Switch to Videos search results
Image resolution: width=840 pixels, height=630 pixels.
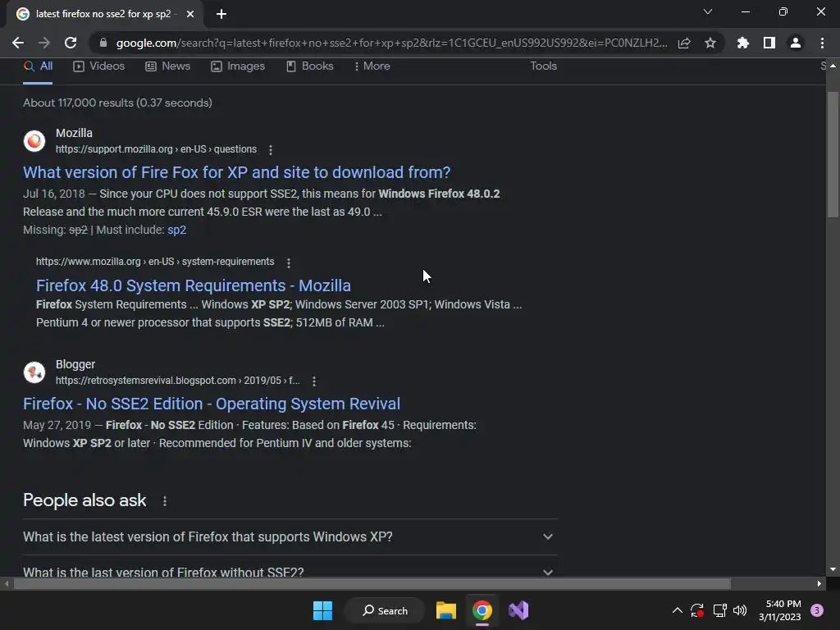(99, 66)
